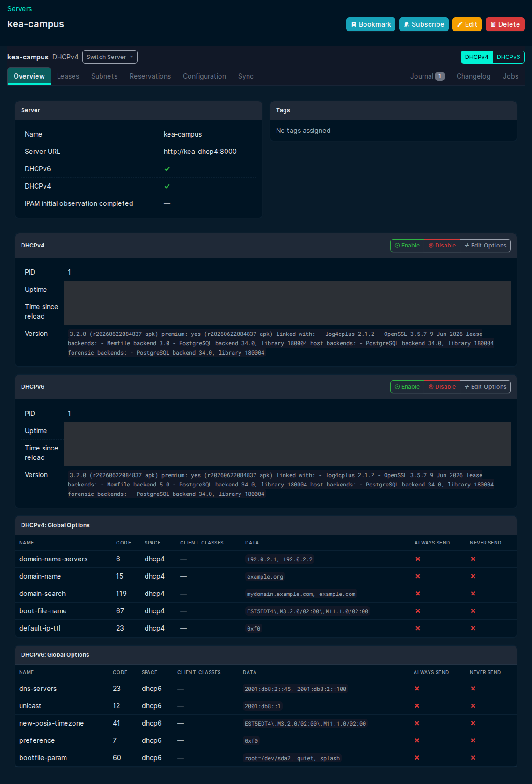The width and height of the screenshot is (532, 784).
Task: Click Always Send X for domain-search
Action: coord(418,594)
